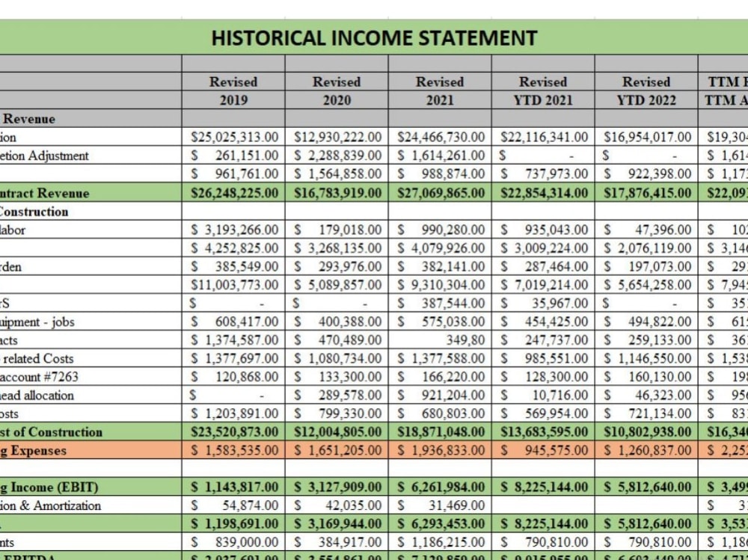Select the misformatted cell showing 349,80

[440, 339]
